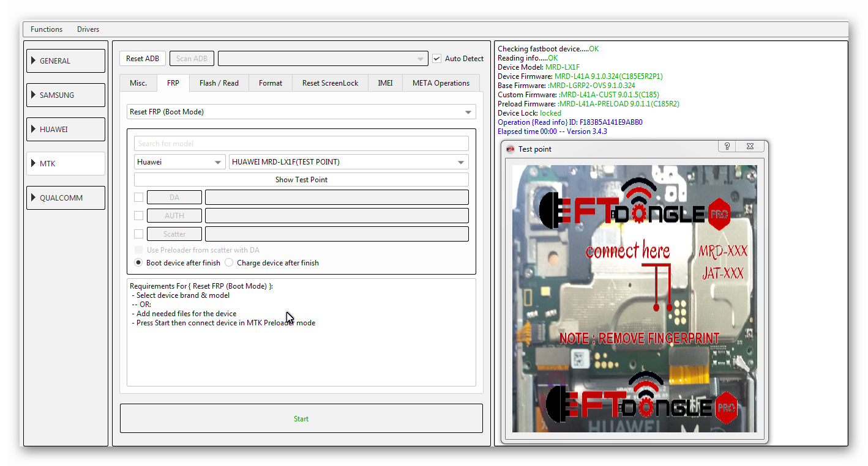Expand the SAMSUNG sidebar section
Viewport: 868px width, 466px height.
[66, 95]
